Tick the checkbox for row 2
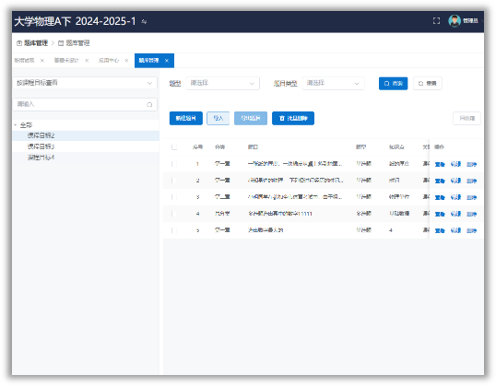The image size is (496, 386). [174, 180]
